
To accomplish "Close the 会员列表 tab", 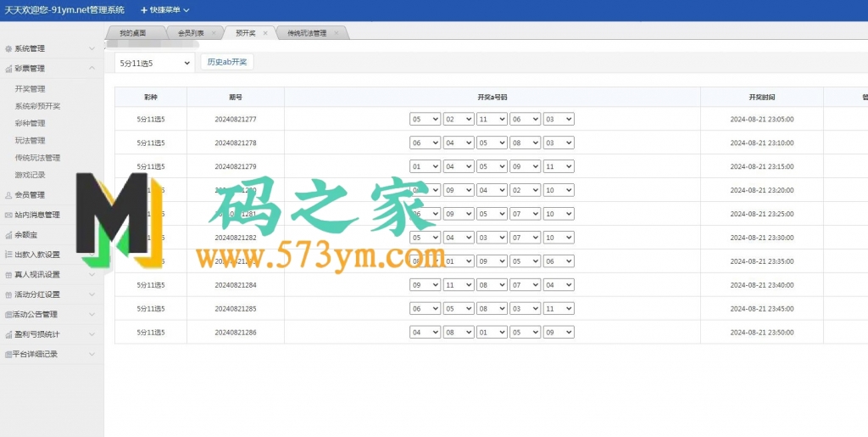I will (214, 33).
